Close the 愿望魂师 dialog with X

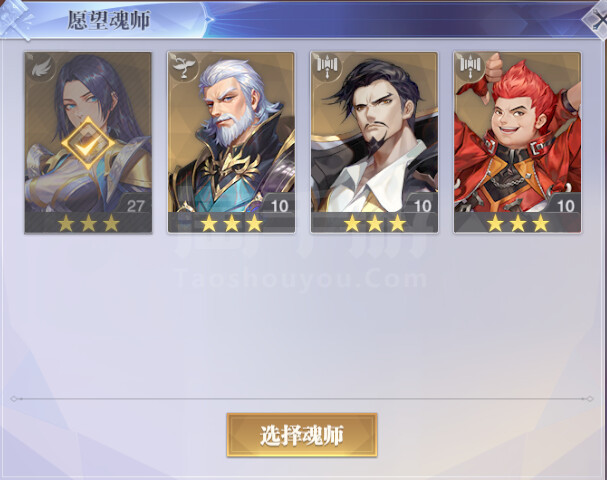[x=595, y=20]
